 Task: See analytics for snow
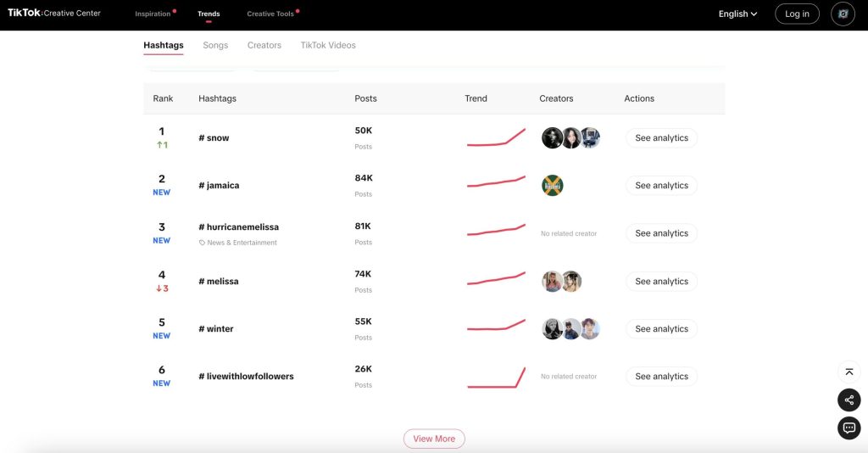click(x=661, y=138)
